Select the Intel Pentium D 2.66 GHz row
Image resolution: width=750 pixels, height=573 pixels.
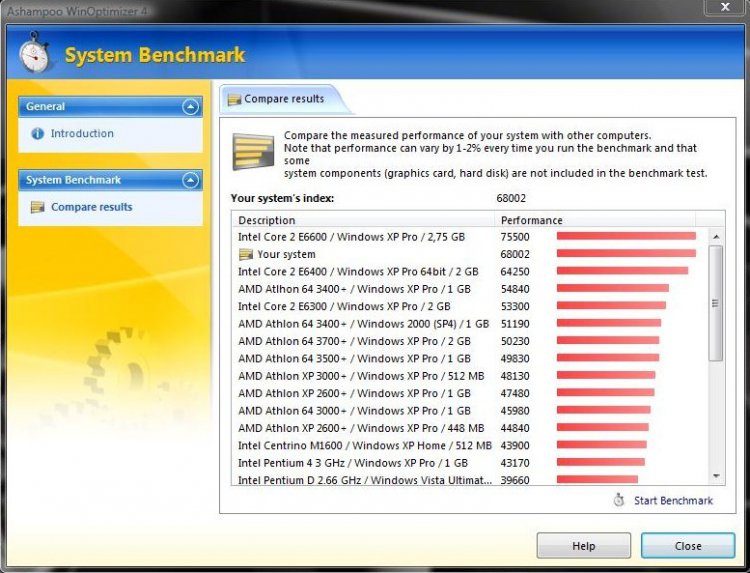pyautogui.click(x=469, y=480)
